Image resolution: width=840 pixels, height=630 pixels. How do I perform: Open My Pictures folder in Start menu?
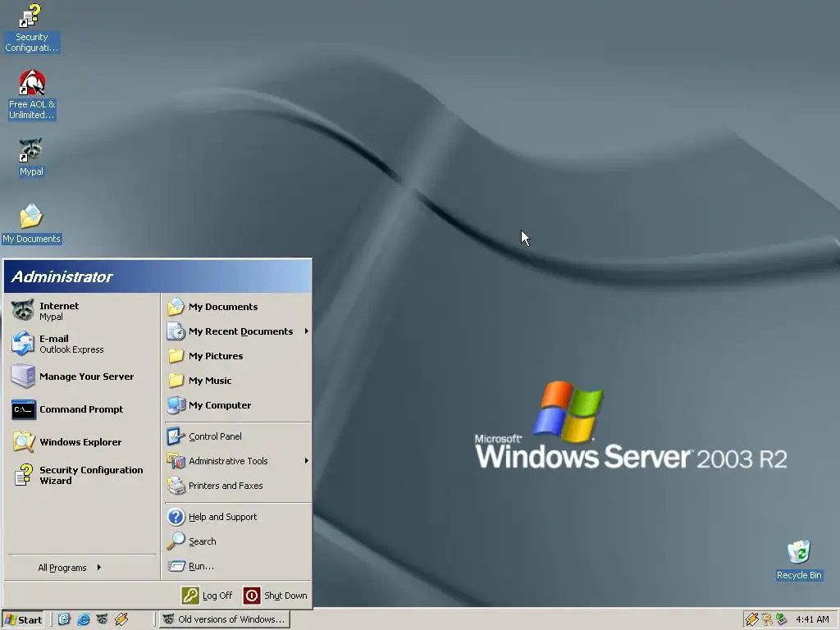[237, 356]
